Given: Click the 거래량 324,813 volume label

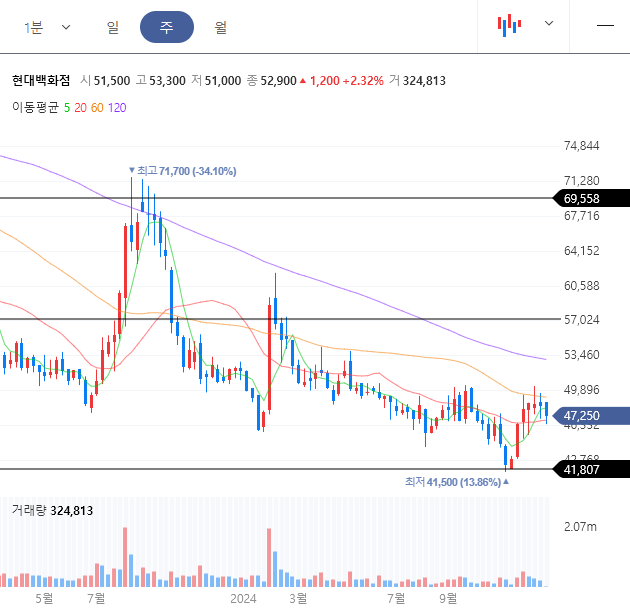Looking at the screenshot, I should (52, 511).
